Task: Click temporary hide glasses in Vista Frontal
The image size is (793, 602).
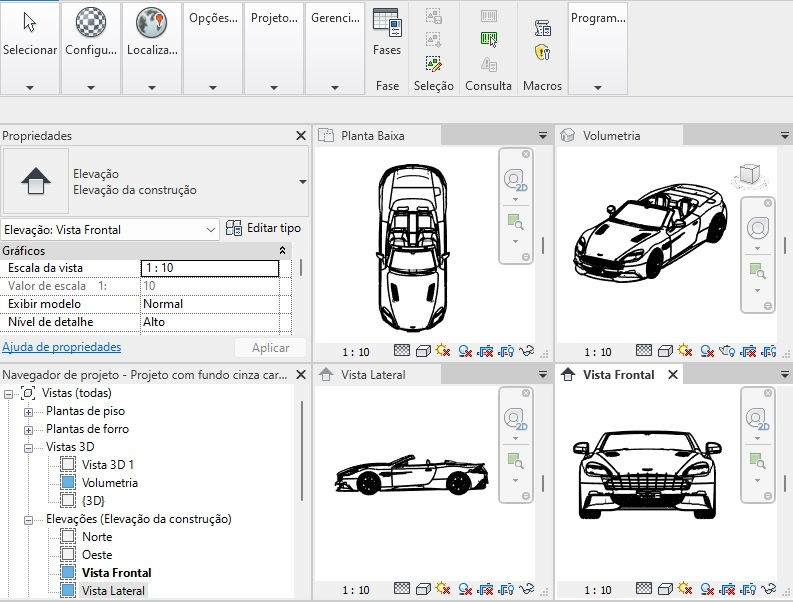Action: click(x=768, y=588)
